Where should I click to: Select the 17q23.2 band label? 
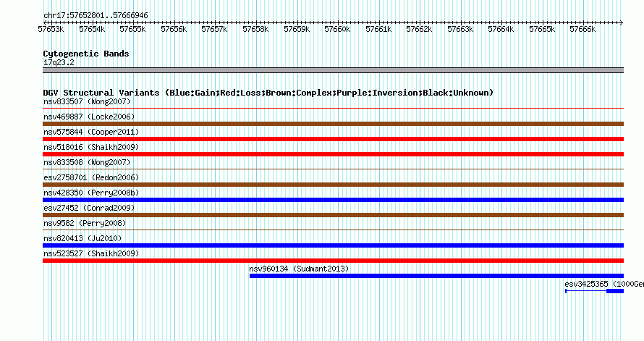59,62
